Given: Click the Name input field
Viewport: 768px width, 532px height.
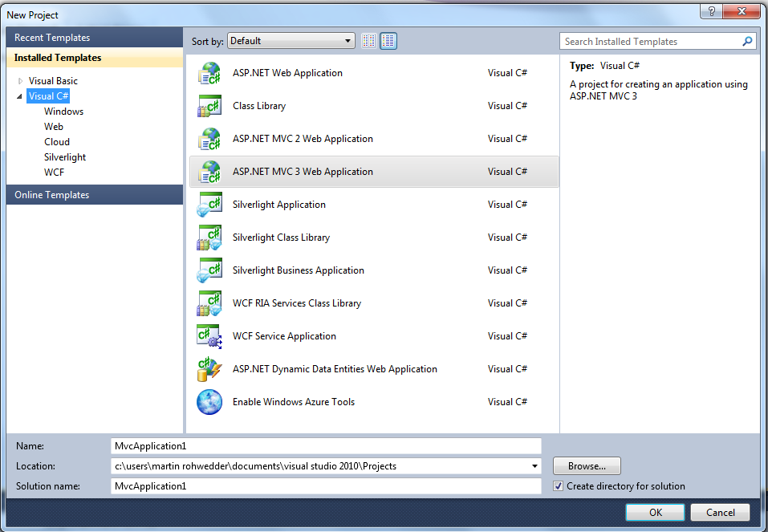Looking at the screenshot, I should pos(326,446).
